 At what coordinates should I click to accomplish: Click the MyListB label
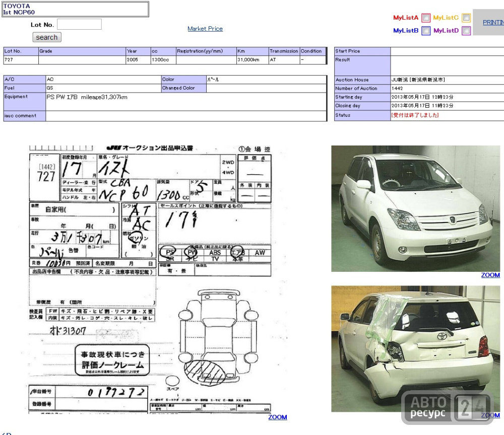point(406,31)
